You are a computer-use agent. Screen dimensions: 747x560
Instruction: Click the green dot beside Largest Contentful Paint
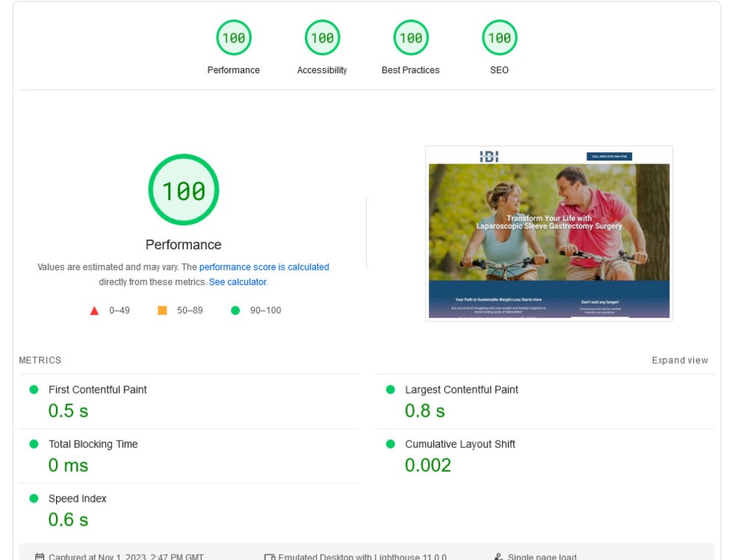coord(390,390)
